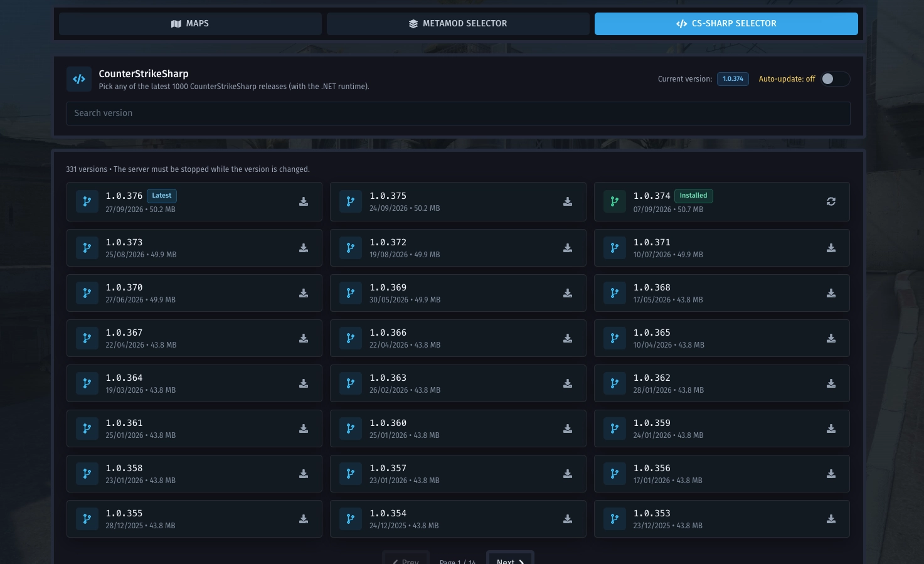
Task: Open the Maps tab
Action: 190,24
